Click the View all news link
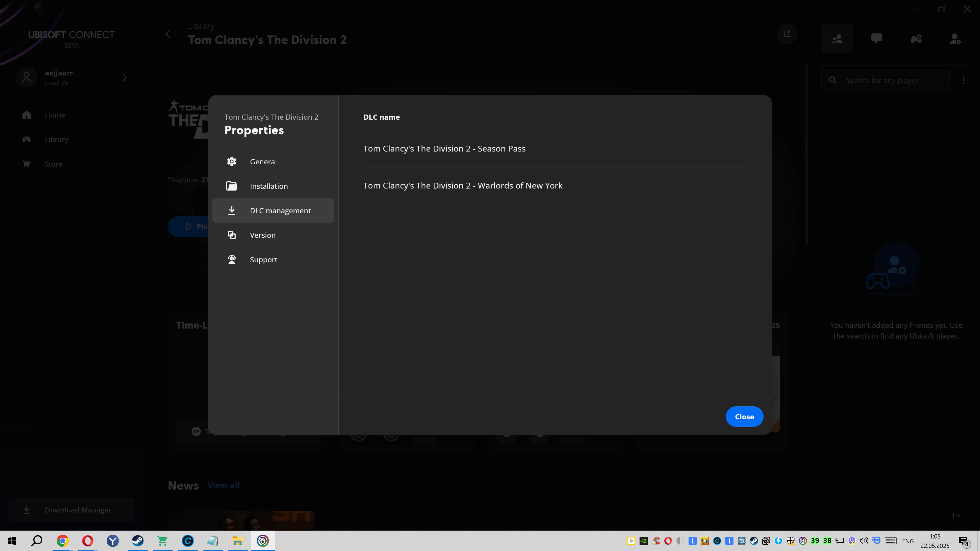980x551 pixels. [224, 485]
